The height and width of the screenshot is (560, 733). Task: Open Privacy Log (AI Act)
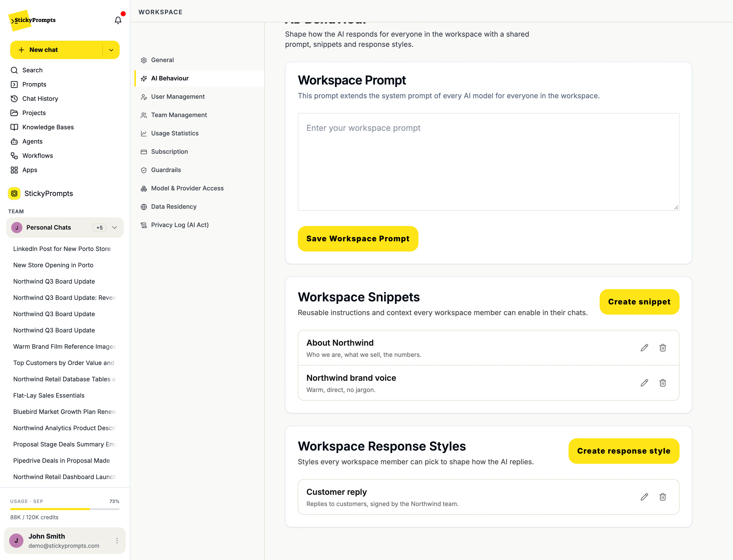199,225
